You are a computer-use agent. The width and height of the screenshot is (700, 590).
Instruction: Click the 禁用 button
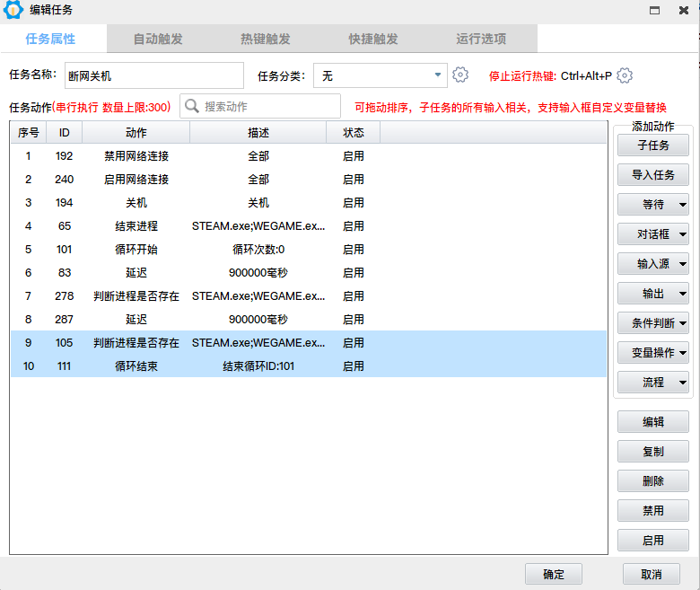653,511
